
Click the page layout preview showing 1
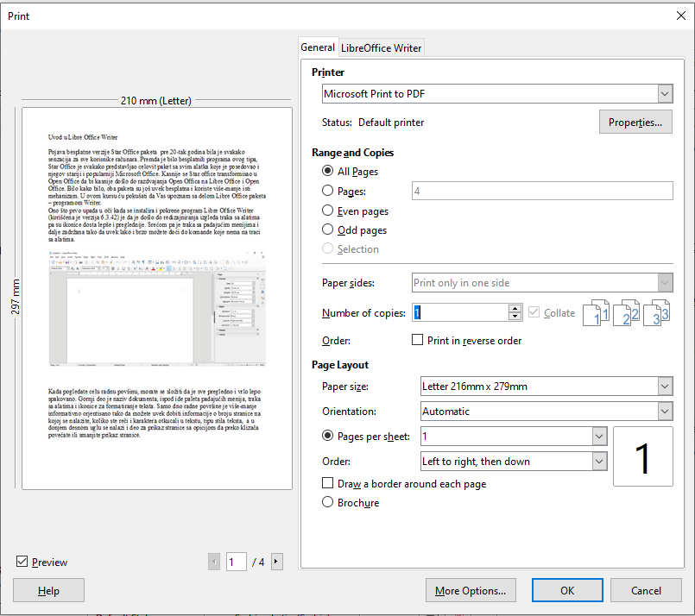coord(642,458)
